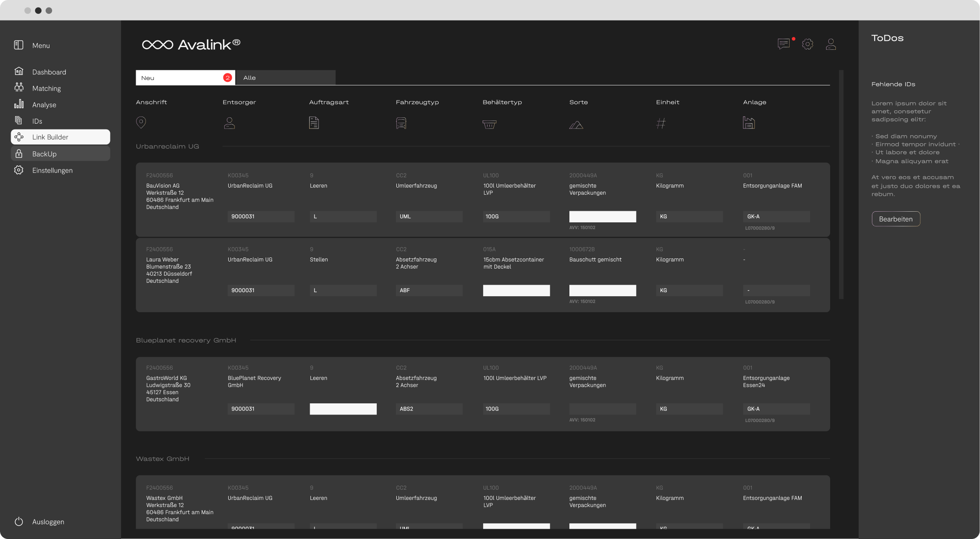Toggle the sidebar with the Menu icon
The width and height of the screenshot is (980, 539).
pyautogui.click(x=18, y=45)
